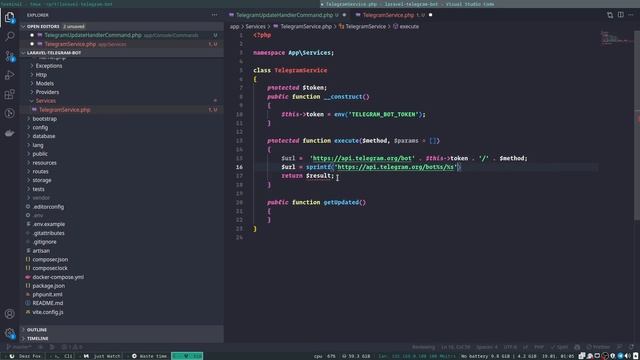Open package.json file
This screenshot has width=640, height=360.
click(x=49, y=286)
